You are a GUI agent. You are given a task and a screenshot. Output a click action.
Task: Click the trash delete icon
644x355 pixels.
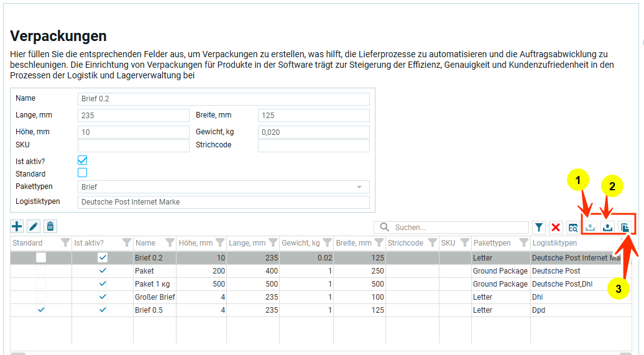pyautogui.click(x=51, y=227)
